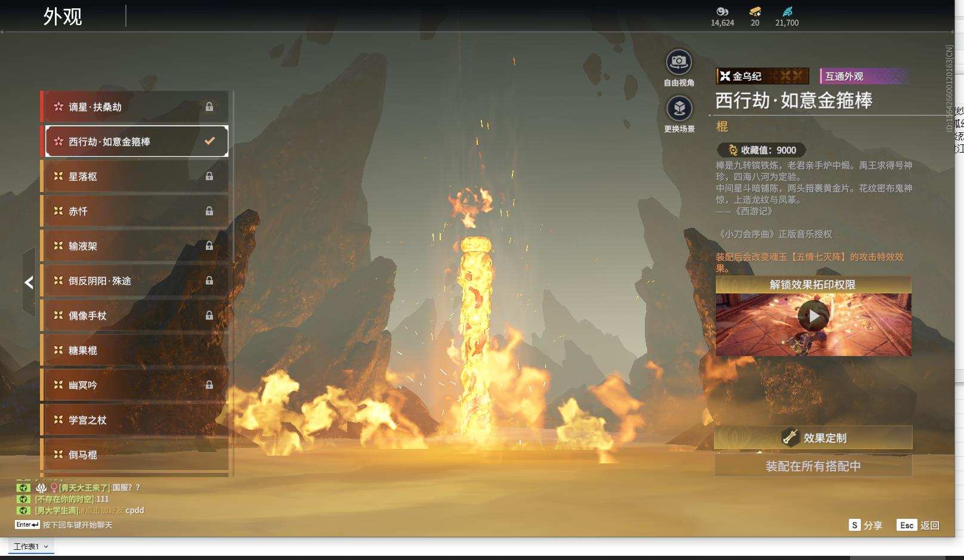Select the 星落枢 skin

[x=135, y=176]
